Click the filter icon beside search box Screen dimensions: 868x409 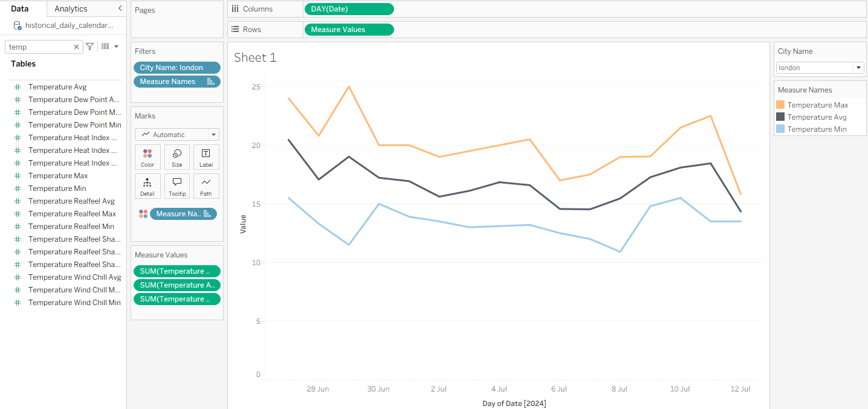pos(90,47)
